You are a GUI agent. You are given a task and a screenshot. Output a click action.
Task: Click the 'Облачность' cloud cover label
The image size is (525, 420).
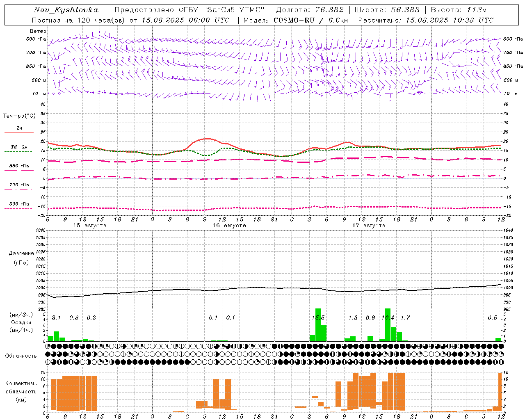pos(21,356)
